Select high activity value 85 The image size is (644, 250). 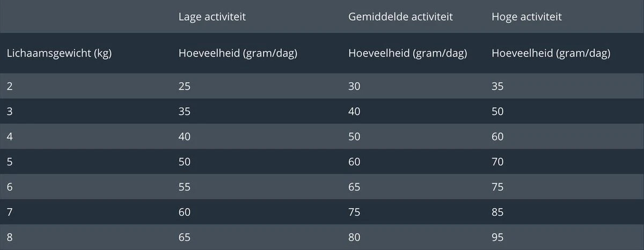tap(497, 212)
